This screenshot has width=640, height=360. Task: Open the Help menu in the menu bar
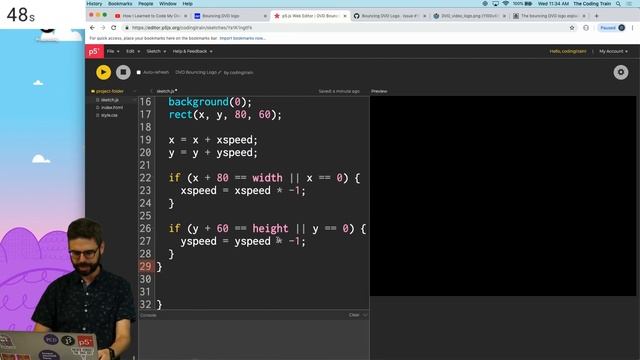click(x=187, y=4)
